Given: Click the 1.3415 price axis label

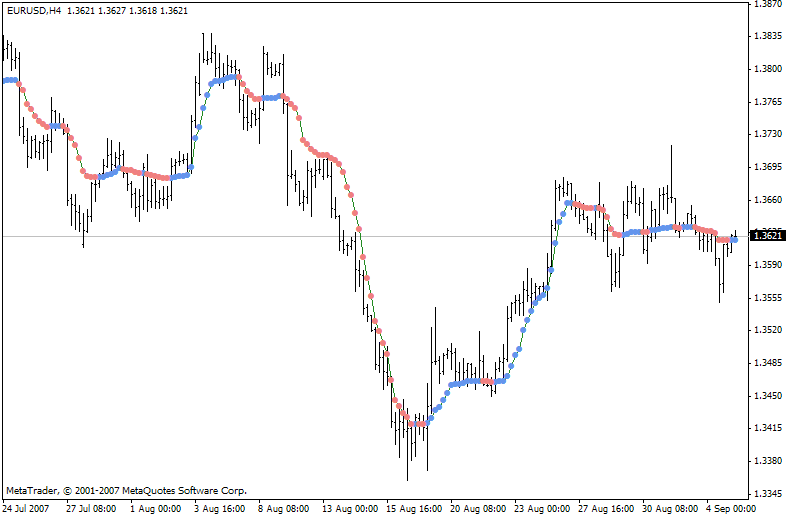Looking at the screenshot, I should (767, 428).
